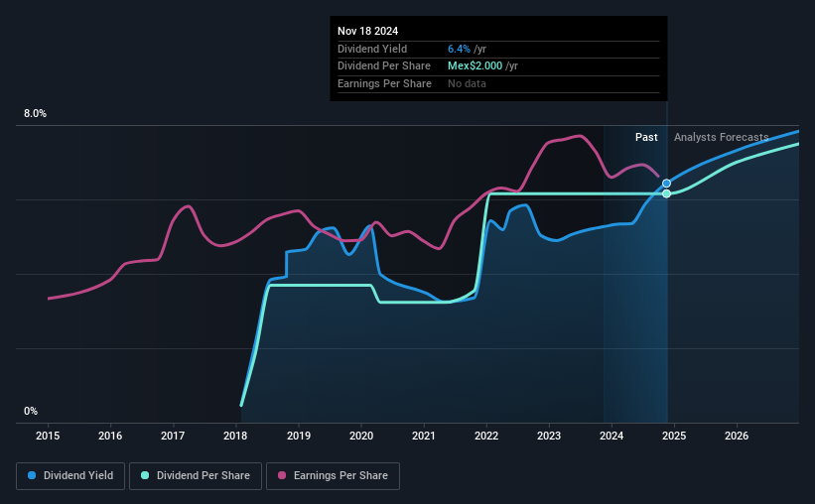
Task: Click the 2022 x-axis label
Action: click(486, 436)
